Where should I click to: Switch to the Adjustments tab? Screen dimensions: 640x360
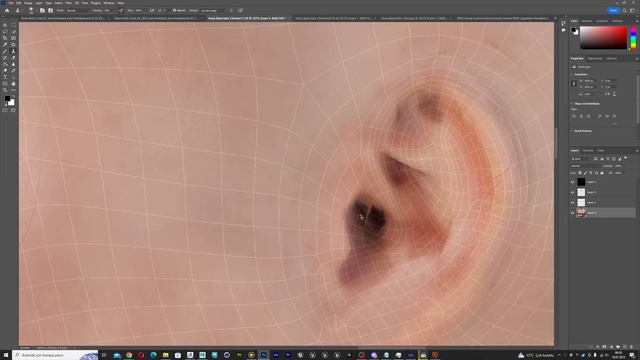(x=595, y=58)
